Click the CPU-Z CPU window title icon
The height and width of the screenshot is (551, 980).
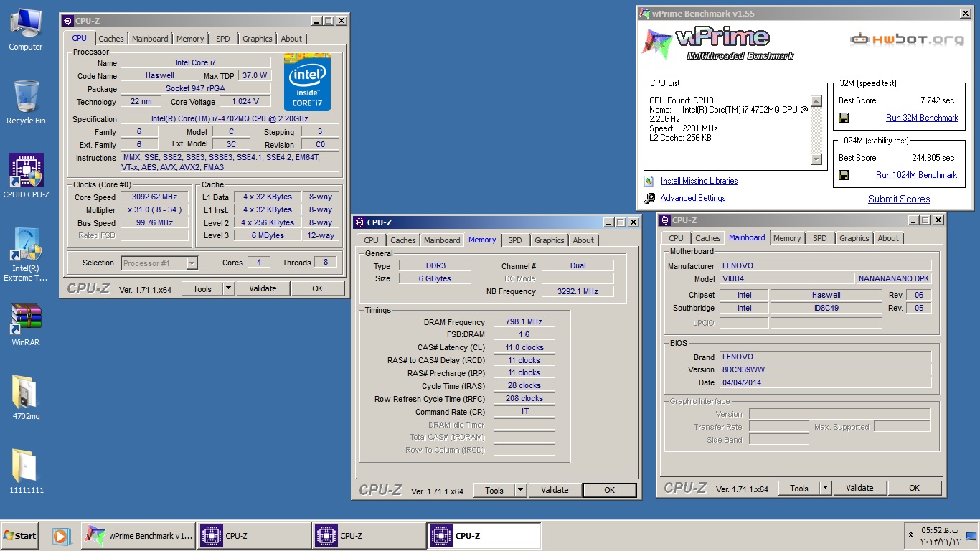click(x=68, y=21)
